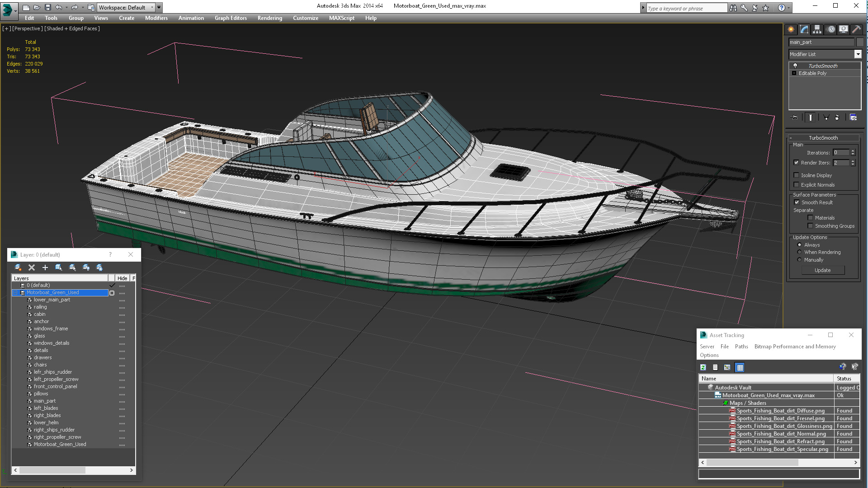Click the keyword search input field

(x=687, y=8)
